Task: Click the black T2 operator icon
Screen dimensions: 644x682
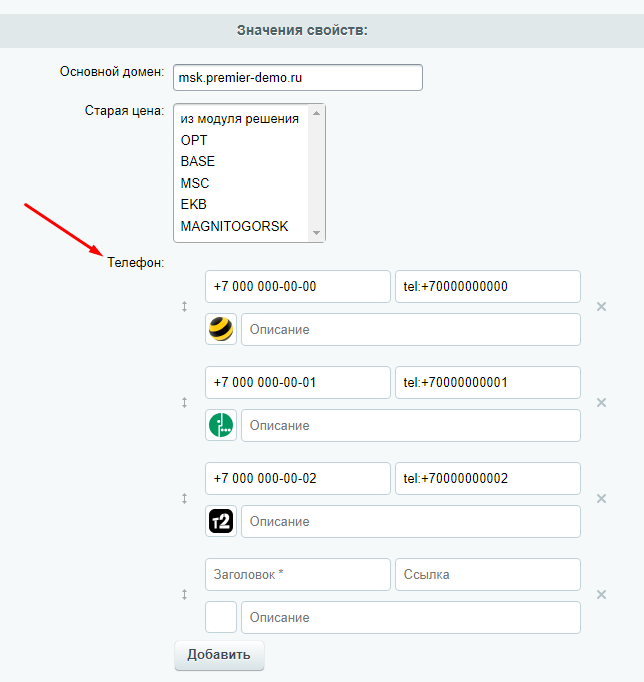Action: click(221, 521)
